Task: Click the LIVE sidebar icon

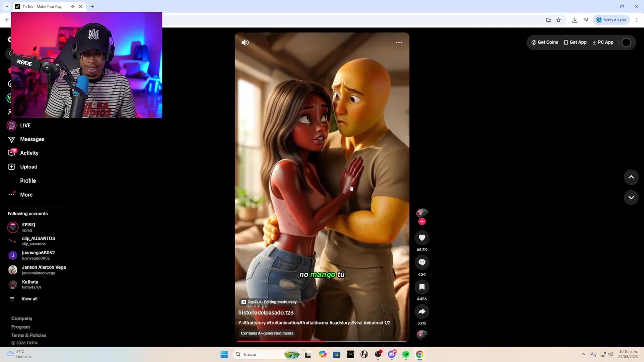Action: coord(11,125)
